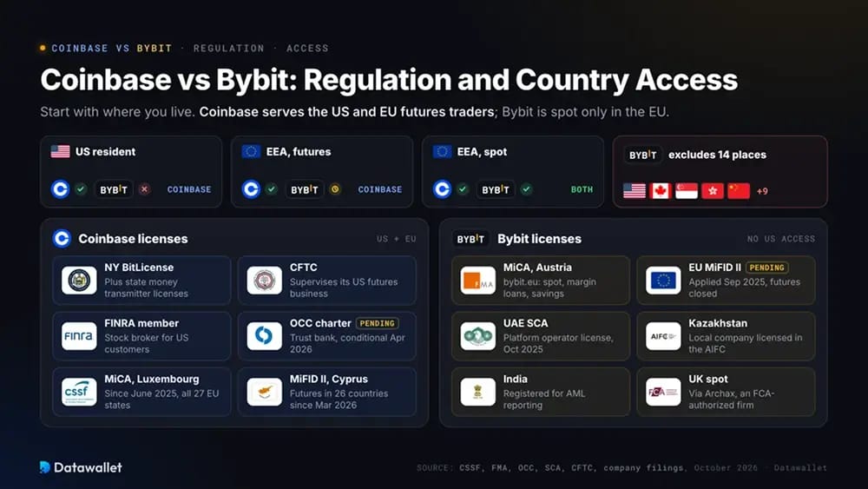Click the Datawallet logo icon at bottom left
The height and width of the screenshot is (489, 868).
45,467
